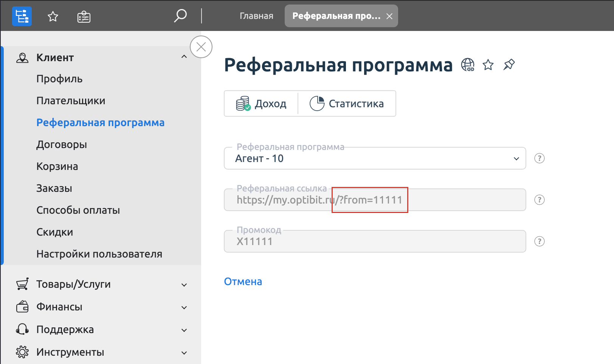Screen dimensions: 614x364
Task: Go to Корзина in the sidebar
Action: pos(57,167)
